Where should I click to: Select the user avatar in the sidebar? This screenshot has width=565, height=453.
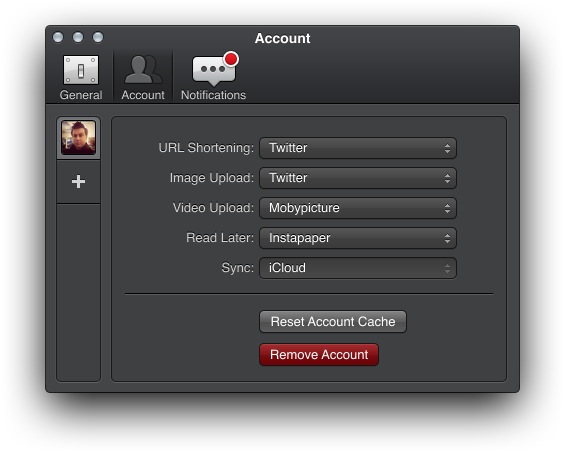78,138
